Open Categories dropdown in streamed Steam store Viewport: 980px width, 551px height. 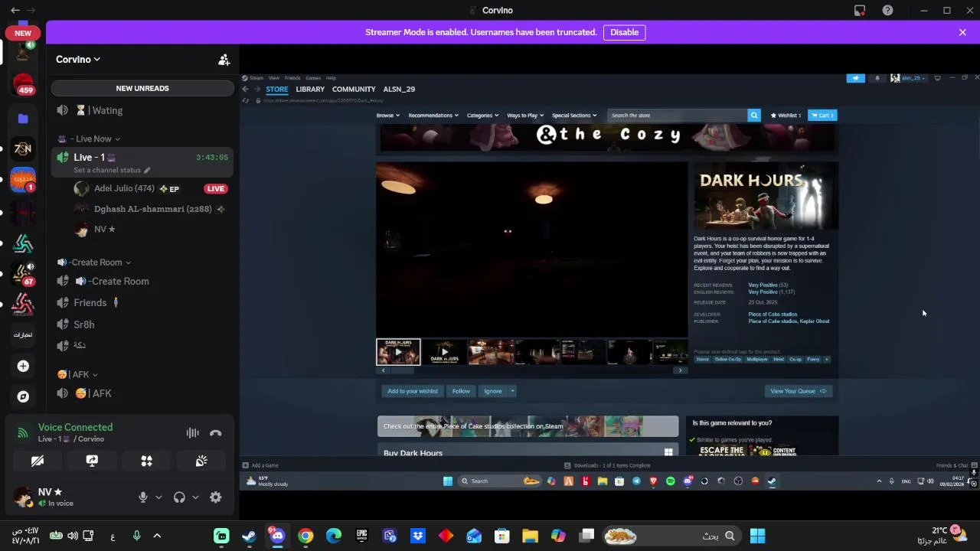click(482, 115)
